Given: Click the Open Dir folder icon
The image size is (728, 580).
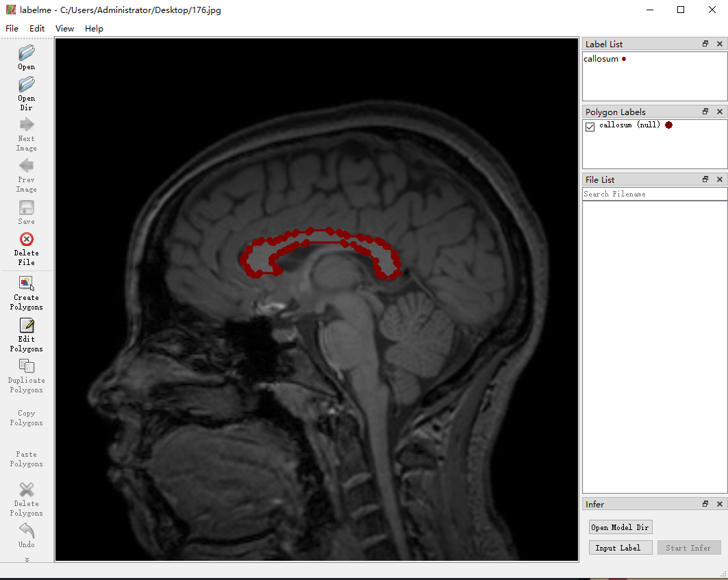Looking at the screenshot, I should pyautogui.click(x=27, y=84).
